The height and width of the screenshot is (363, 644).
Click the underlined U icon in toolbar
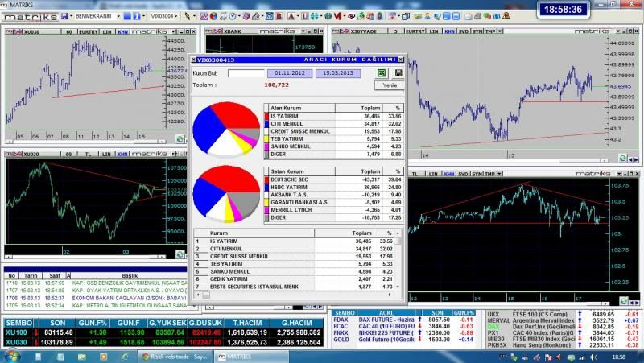tap(305, 16)
